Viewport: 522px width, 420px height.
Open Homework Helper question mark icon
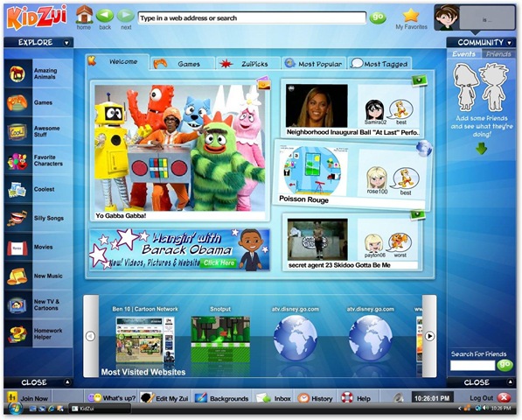click(17, 333)
